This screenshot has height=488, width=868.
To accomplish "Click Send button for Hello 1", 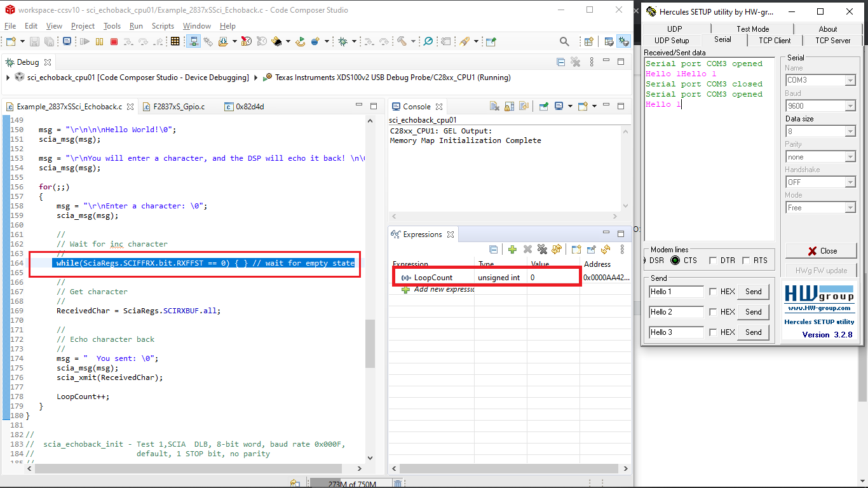I will (754, 292).
